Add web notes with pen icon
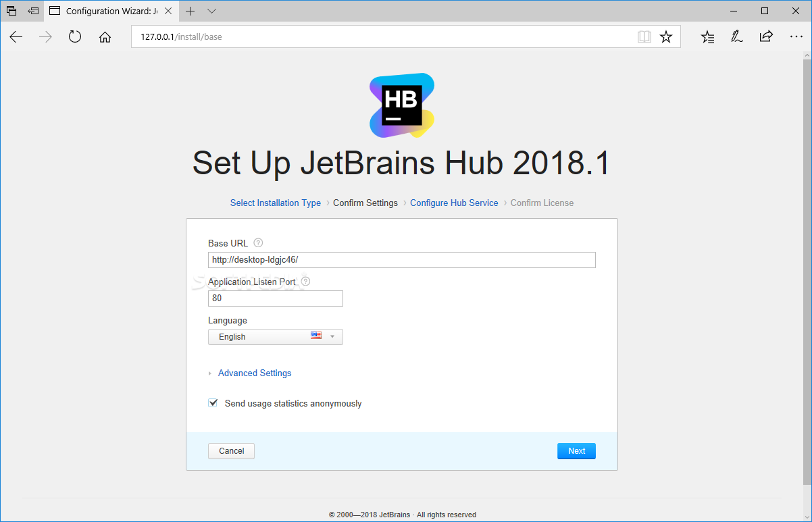 pyautogui.click(x=737, y=37)
